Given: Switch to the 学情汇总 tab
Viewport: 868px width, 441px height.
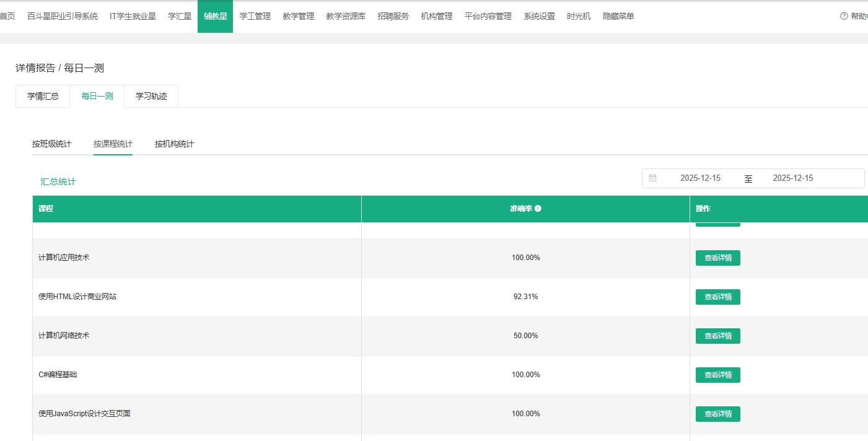Looking at the screenshot, I should coord(43,97).
